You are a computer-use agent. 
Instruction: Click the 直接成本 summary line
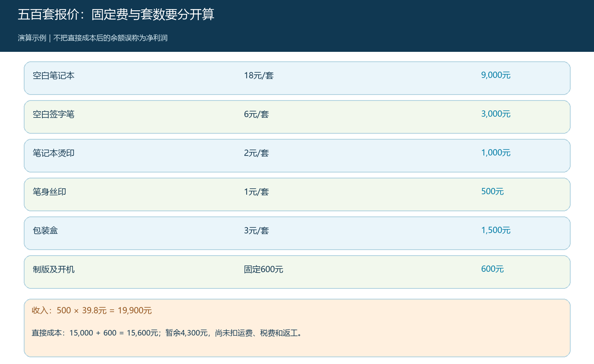(168, 333)
